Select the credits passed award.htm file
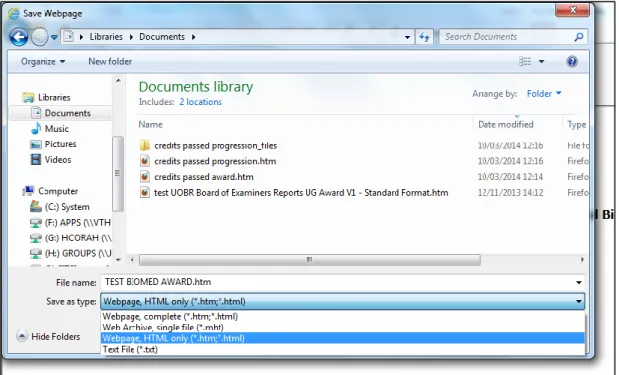This screenshot has height=375, width=619. pos(204,177)
